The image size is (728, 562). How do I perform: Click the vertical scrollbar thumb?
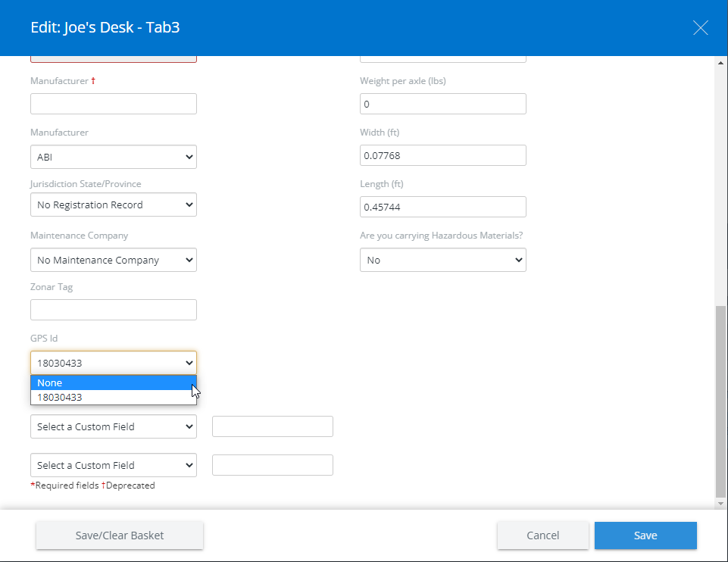pyautogui.click(x=720, y=401)
